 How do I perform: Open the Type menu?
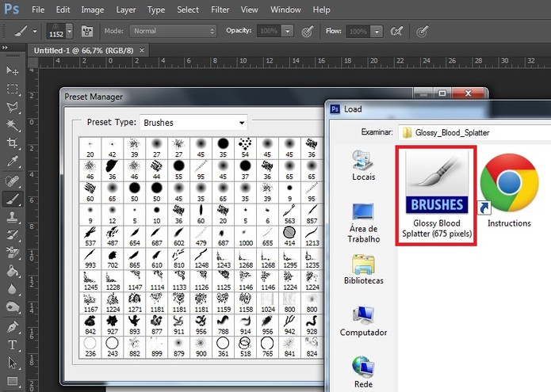156,10
